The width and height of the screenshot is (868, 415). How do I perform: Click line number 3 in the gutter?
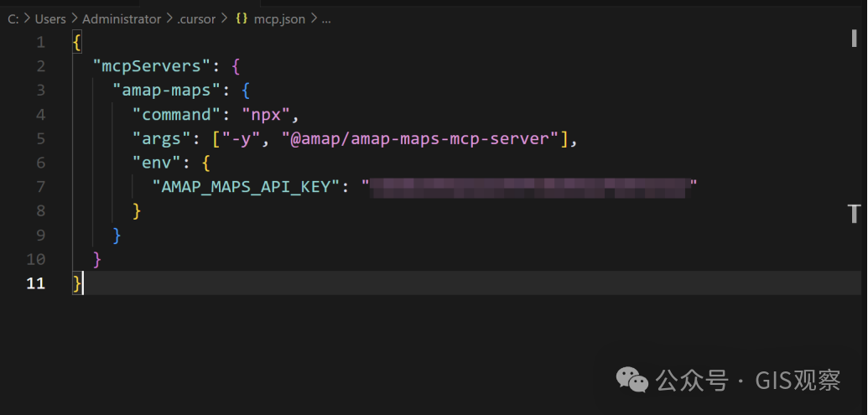click(40, 91)
